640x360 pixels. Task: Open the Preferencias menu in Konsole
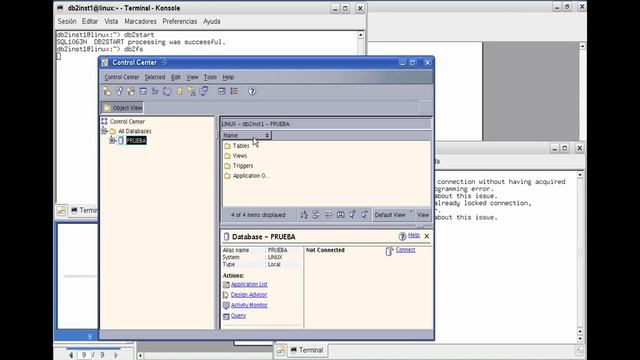[180, 21]
